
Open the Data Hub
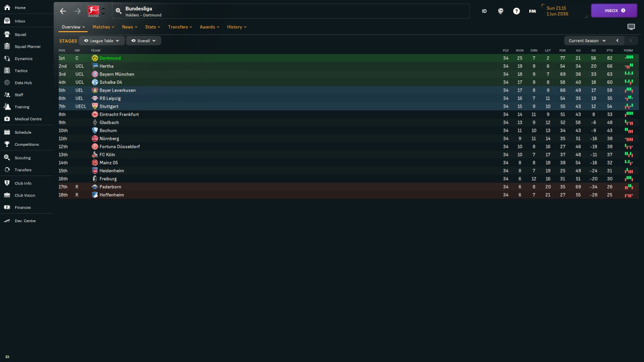[23, 83]
